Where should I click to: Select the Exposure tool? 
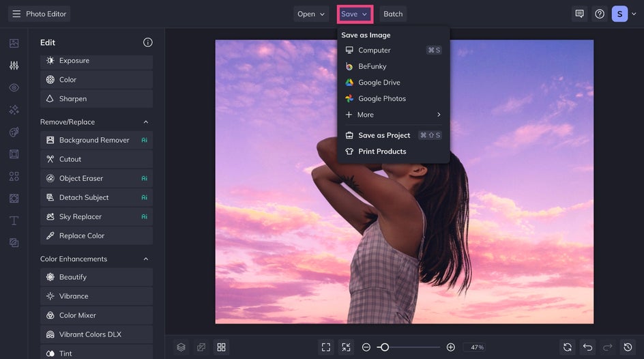pos(96,61)
